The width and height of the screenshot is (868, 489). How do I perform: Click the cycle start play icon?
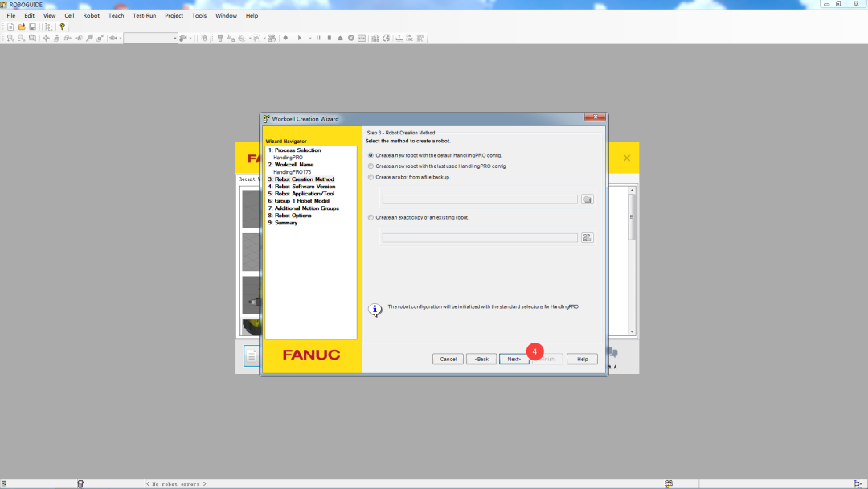tap(300, 39)
